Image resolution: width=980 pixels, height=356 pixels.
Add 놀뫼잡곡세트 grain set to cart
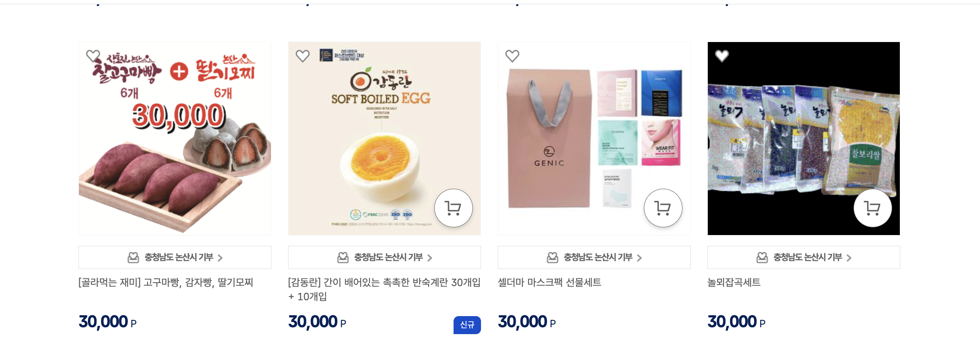873,208
